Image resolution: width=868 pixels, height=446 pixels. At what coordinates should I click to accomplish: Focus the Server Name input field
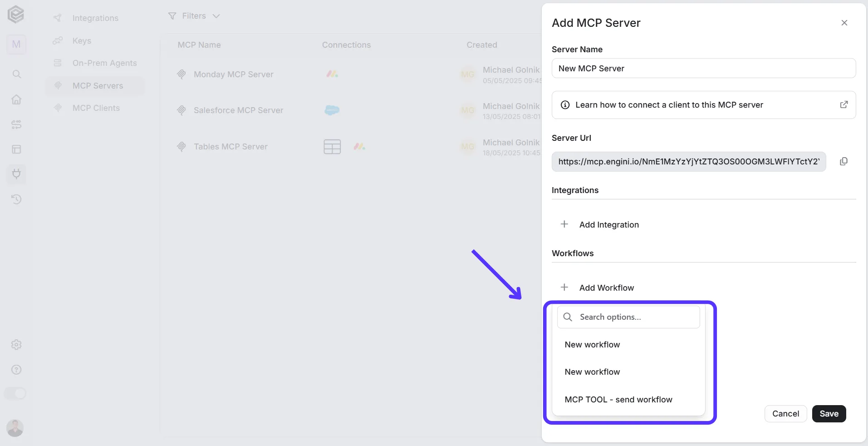[x=704, y=68]
